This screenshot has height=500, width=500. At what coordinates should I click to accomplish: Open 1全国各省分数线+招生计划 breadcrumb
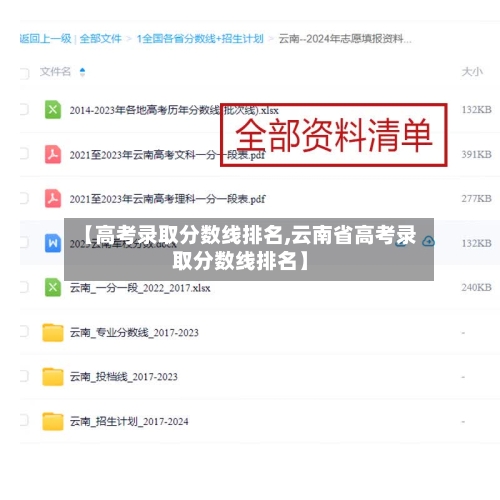click(x=200, y=39)
